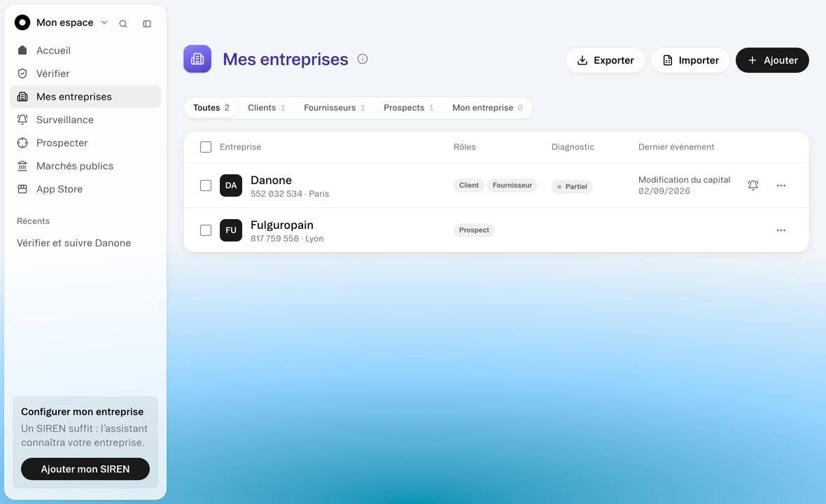Screen dimensions: 826x504
Task: Click the Diagnostic column header
Action: (x=573, y=147)
